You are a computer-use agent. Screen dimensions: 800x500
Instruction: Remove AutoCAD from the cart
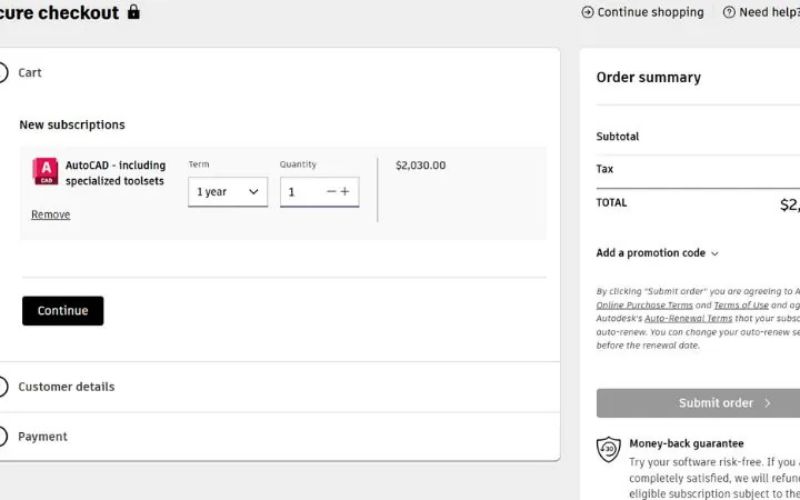point(50,214)
